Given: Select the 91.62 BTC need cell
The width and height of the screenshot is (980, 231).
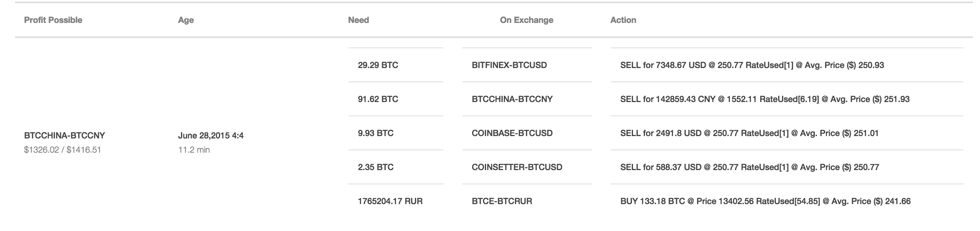Looking at the screenshot, I should click(x=378, y=99).
